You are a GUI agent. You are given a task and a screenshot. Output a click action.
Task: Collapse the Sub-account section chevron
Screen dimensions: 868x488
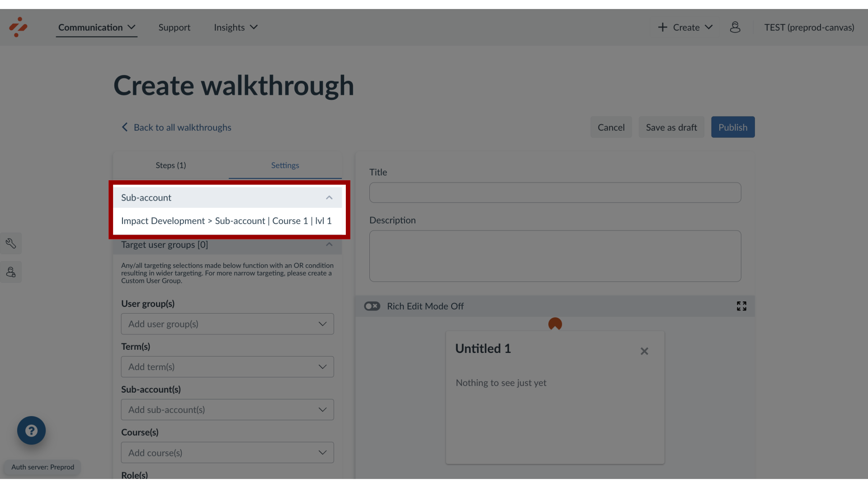click(x=329, y=197)
